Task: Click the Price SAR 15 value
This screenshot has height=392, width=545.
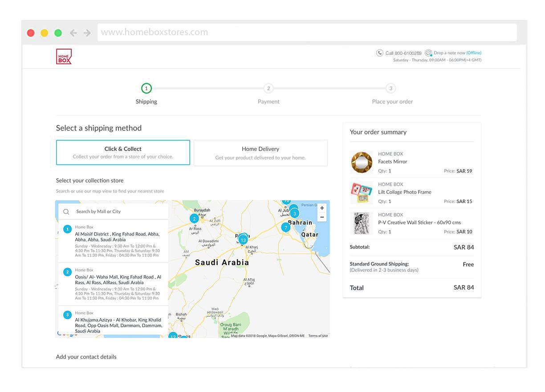Action: tap(464, 201)
